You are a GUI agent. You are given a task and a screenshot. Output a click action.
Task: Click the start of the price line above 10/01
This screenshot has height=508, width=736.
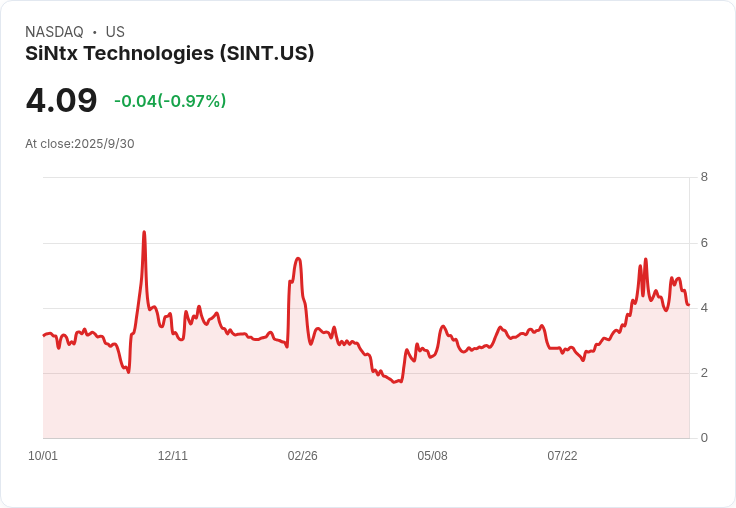[44, 335]
